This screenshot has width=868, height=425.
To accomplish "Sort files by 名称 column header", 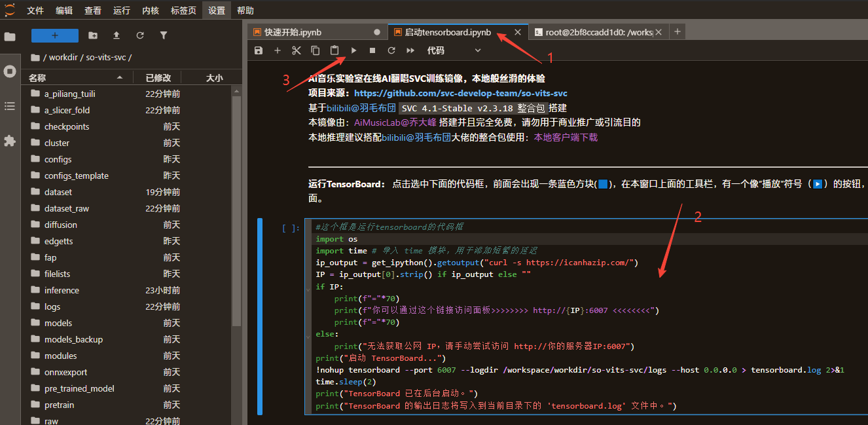I will (x=77, y=78).
